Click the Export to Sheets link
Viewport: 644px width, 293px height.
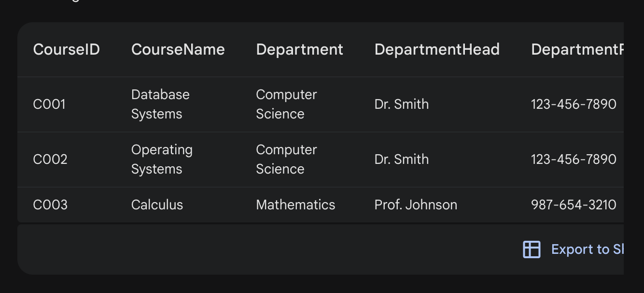click(587, 249)
